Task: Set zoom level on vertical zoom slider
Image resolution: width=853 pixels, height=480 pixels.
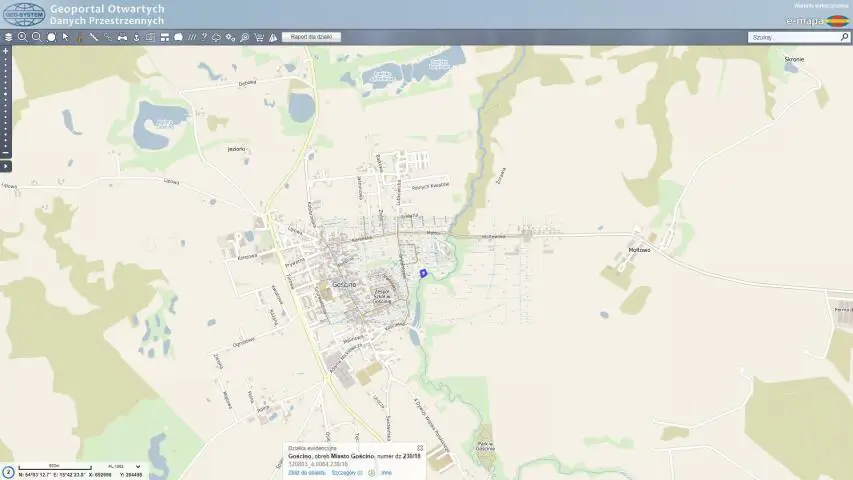Action: (x=5, y=100)
